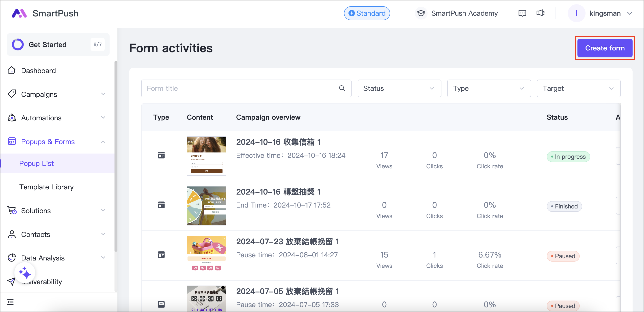
Task: Click the Contacts person icon
Action: [12, 234]
